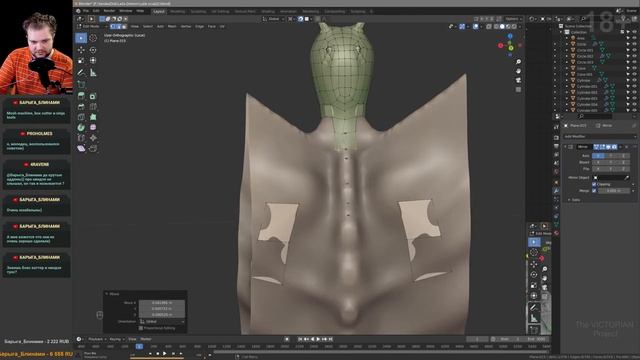
Task: Select the Add Cube tool
Action: [x=81, y=84]
